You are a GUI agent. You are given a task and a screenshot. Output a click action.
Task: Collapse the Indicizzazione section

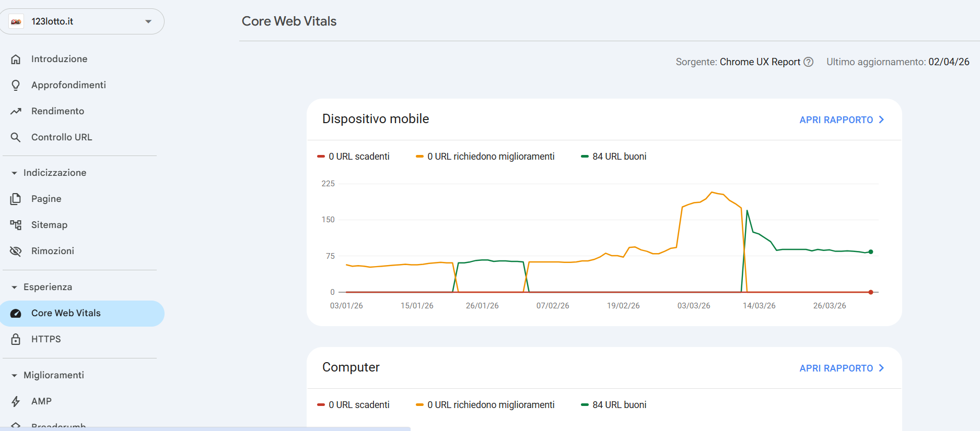click(14, 173)
